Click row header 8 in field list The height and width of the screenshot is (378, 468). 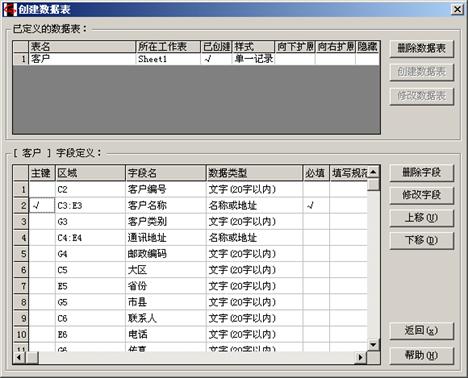click(x=21, y=302)
